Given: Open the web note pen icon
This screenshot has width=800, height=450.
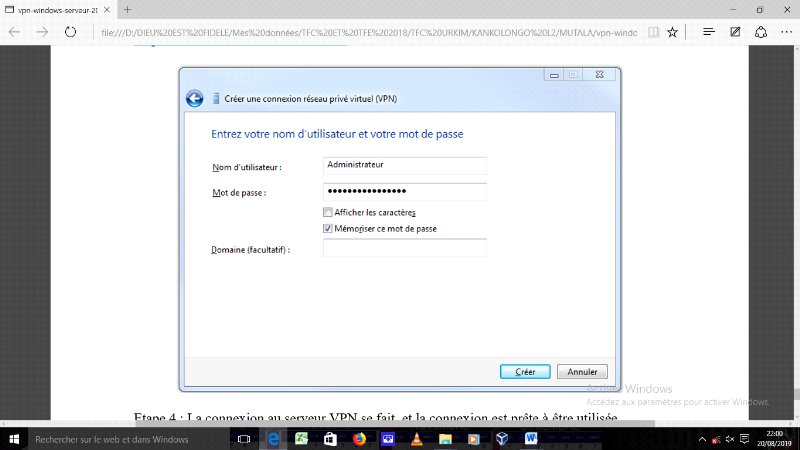Looking at the screenshot, I should pyautogui.click(x=735, y=32).
